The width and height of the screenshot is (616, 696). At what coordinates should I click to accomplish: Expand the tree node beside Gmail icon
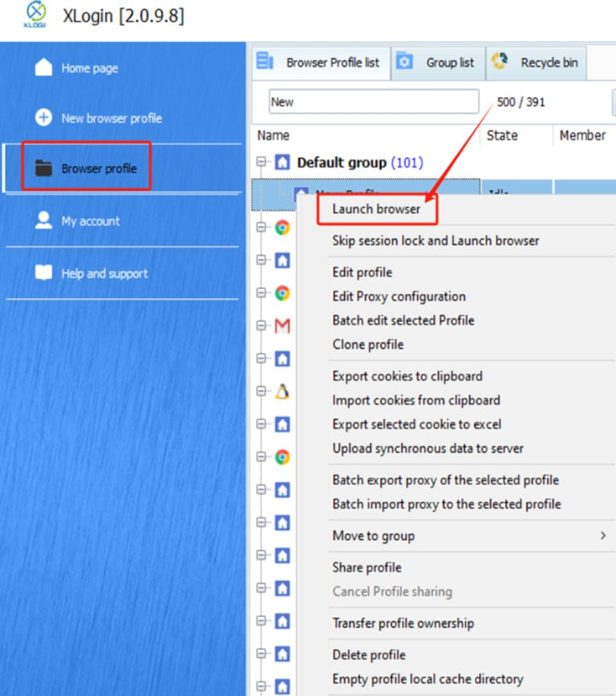[x=261, y=326]
